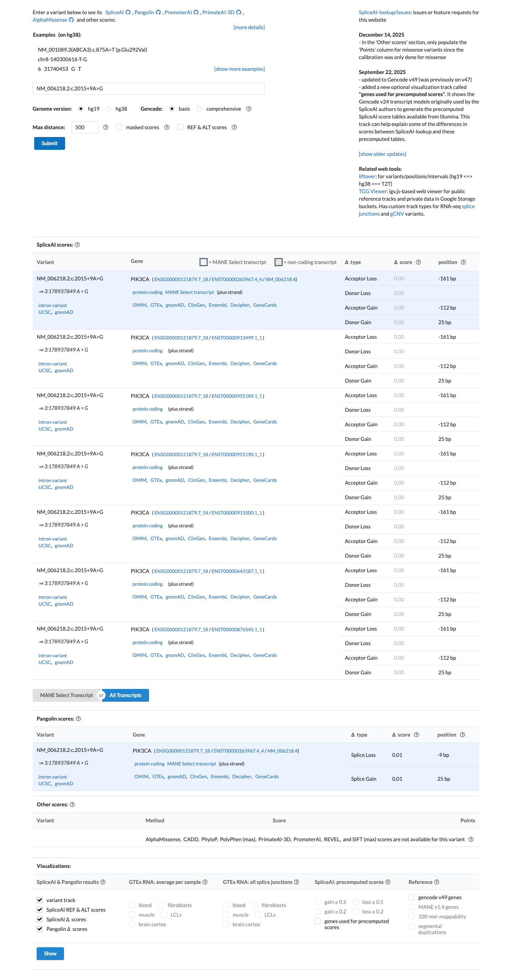This screenshot has width=517, height=980.
Task: Open ENST00000876545.1_1 transcript link
Action: pyautogui.click(x=237, y=629)
